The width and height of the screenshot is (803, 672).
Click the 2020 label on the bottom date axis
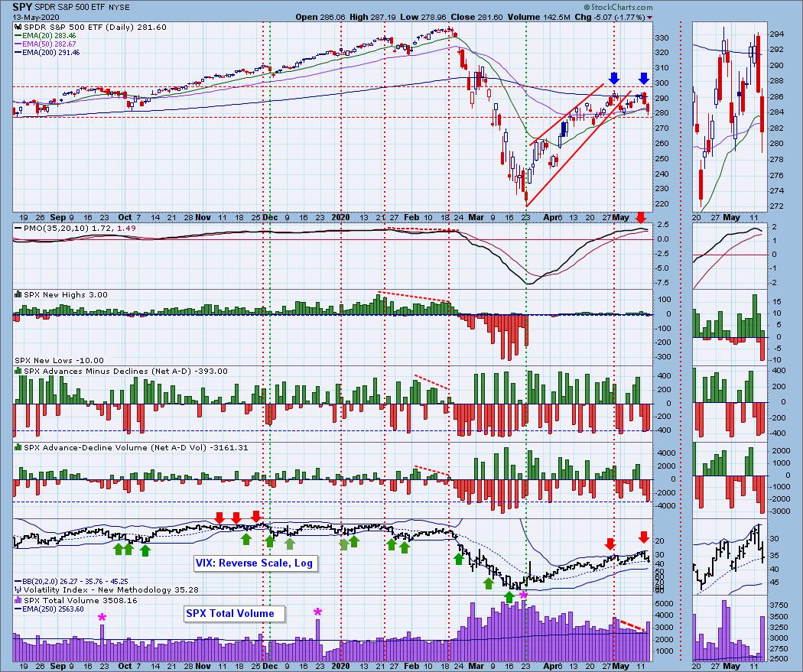(x=340, y=666)
